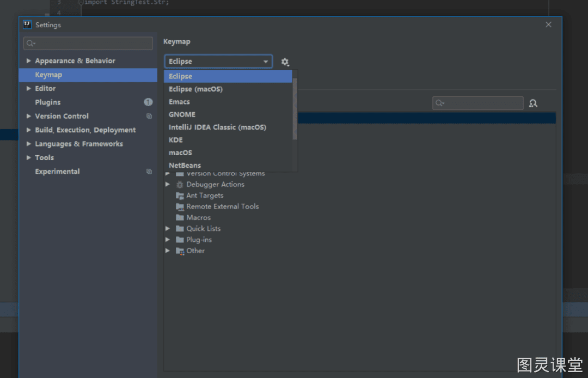
Task: Expand Build, Execution, Deployment arrow
Action: click(28, 130)
